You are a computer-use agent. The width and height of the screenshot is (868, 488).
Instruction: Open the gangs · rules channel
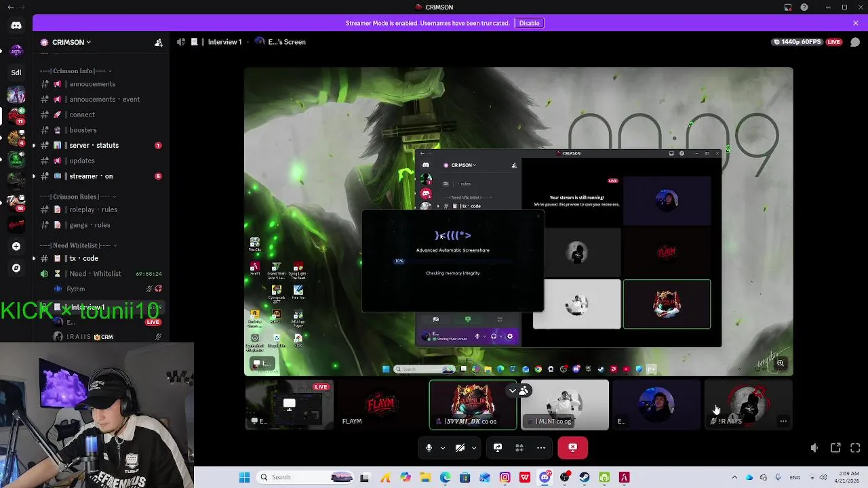(x=100, y=225)
